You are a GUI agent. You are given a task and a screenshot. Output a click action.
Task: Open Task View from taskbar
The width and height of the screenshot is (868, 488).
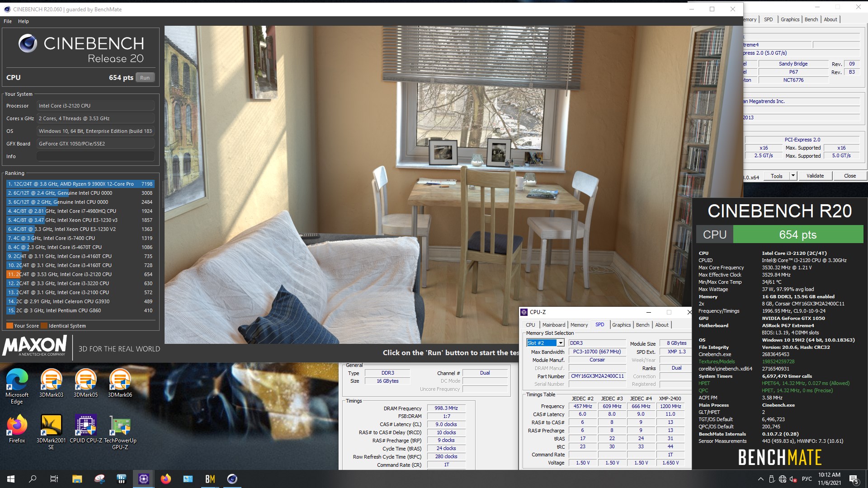(54, 479)
